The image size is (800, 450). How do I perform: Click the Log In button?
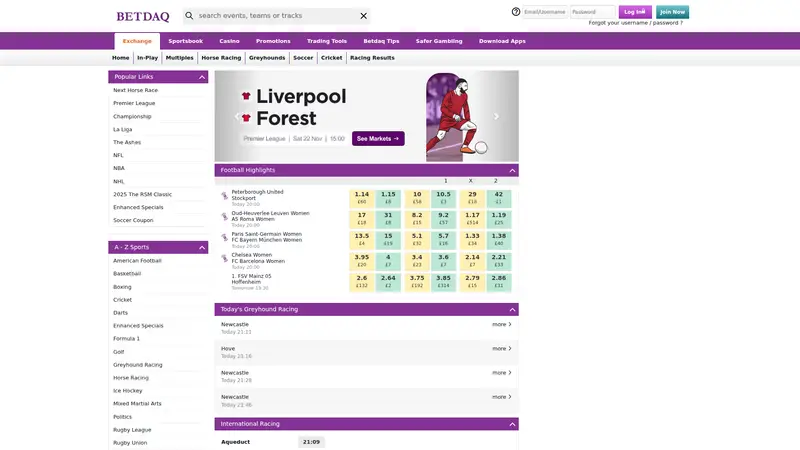[635, 12]
